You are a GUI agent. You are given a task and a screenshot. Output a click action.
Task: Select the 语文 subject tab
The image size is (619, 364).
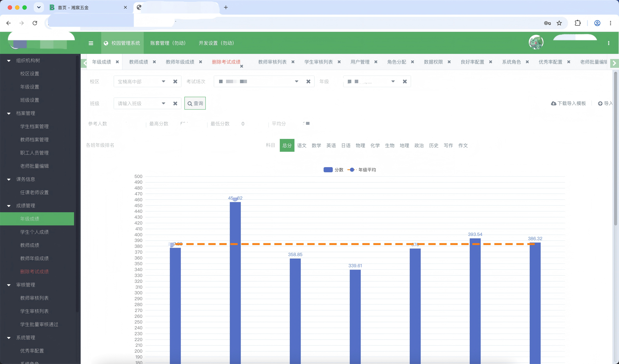click(x=302, y=145)
